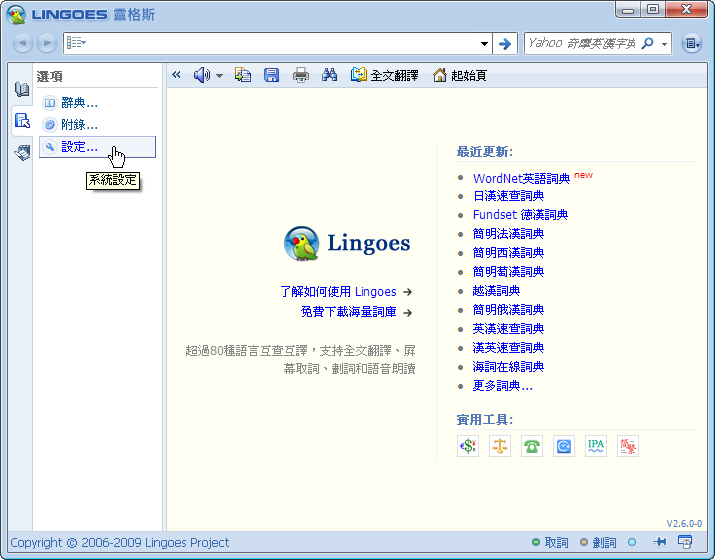715x560 pixels.
Task: Copy content with the copy icon
Action: (x=243, y=75)
